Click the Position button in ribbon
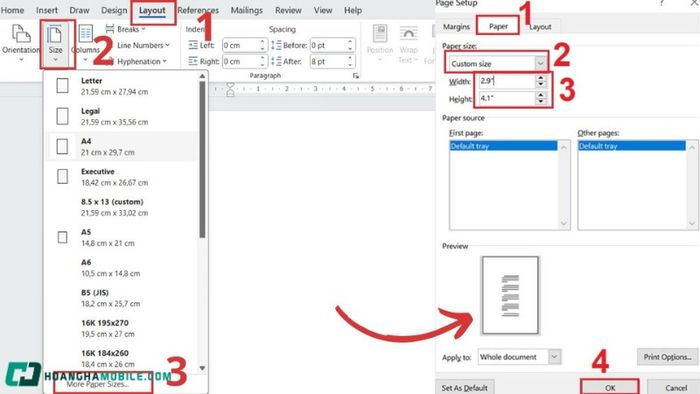The height and width of the screenshot is (394, 700). pos(380,43)
